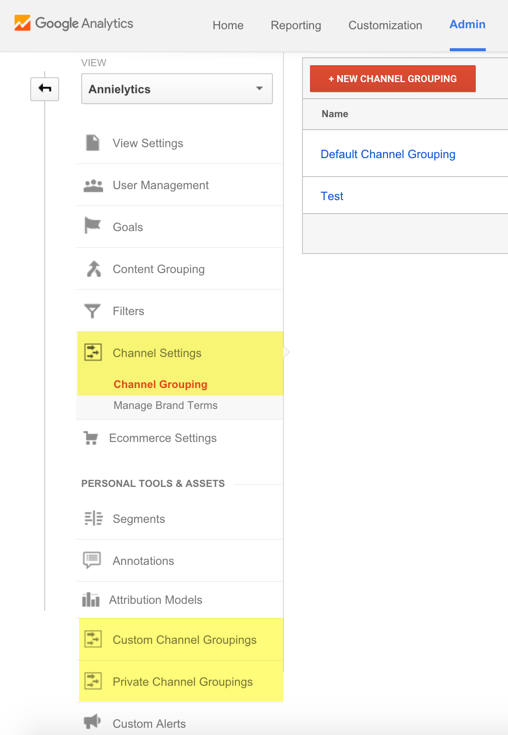The height and width of the screenshot is (735, 508).
Task: Click the Goals flag icon
Action: (92, 225)
